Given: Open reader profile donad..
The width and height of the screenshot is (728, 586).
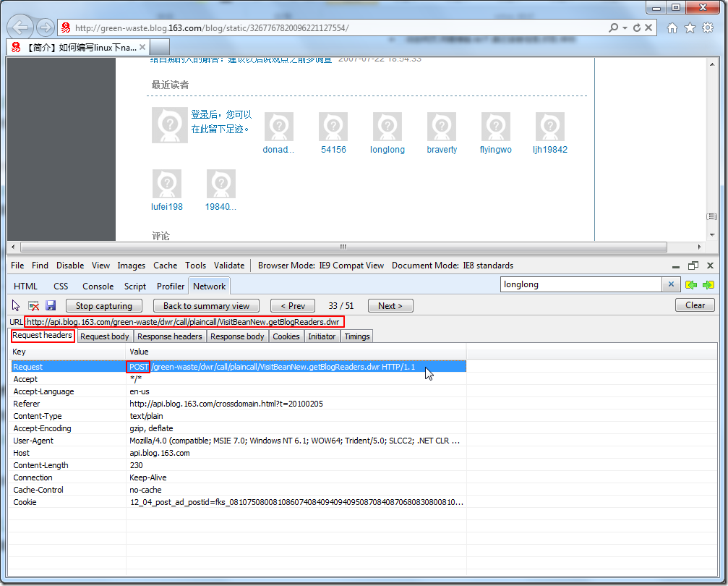Looking at the screenshot, I should point(278,150).
